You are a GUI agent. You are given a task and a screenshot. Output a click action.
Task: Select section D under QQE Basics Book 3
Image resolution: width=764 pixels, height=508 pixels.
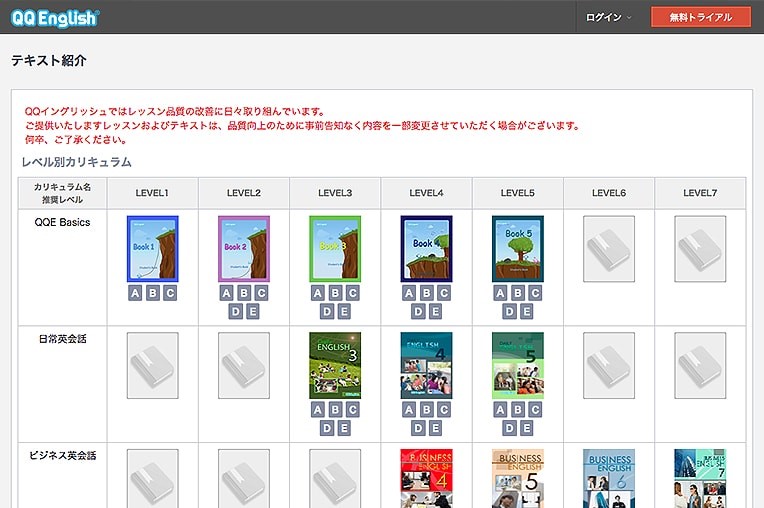[327, 312]
